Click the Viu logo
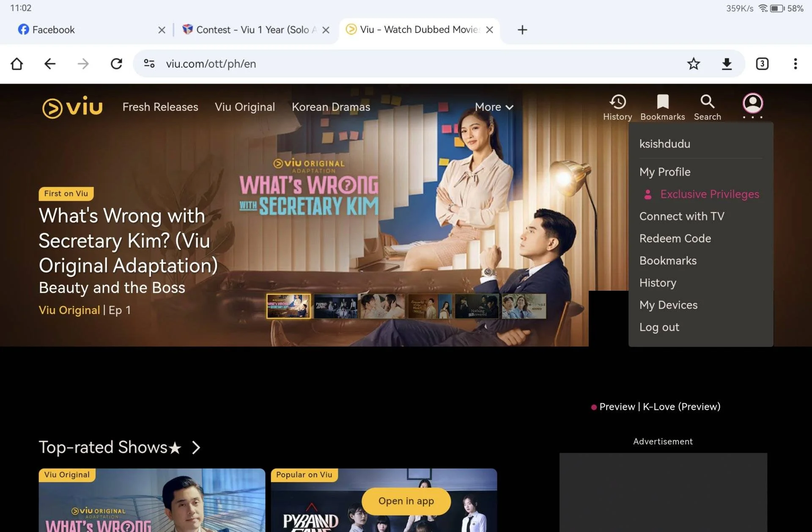812x532 pixels. [72, 107]
